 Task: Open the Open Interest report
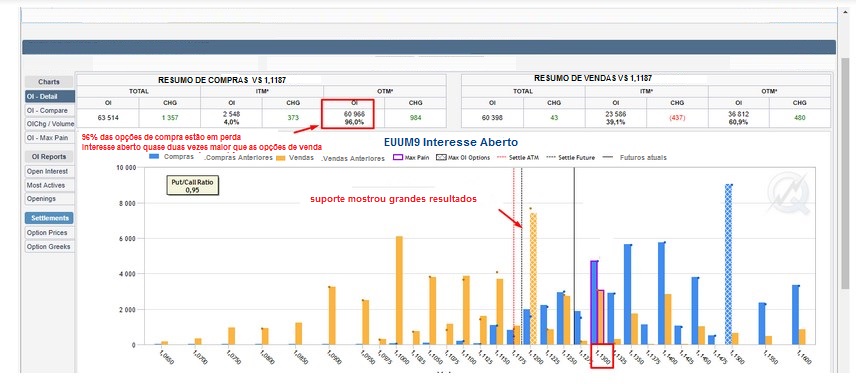[49, 171]
